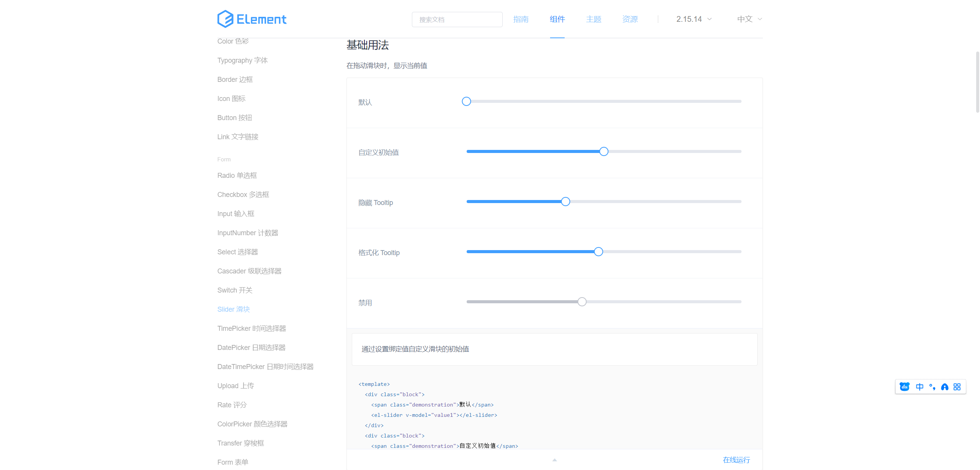
Task: Click the 默认 slider handle
Action: point(466,101)
